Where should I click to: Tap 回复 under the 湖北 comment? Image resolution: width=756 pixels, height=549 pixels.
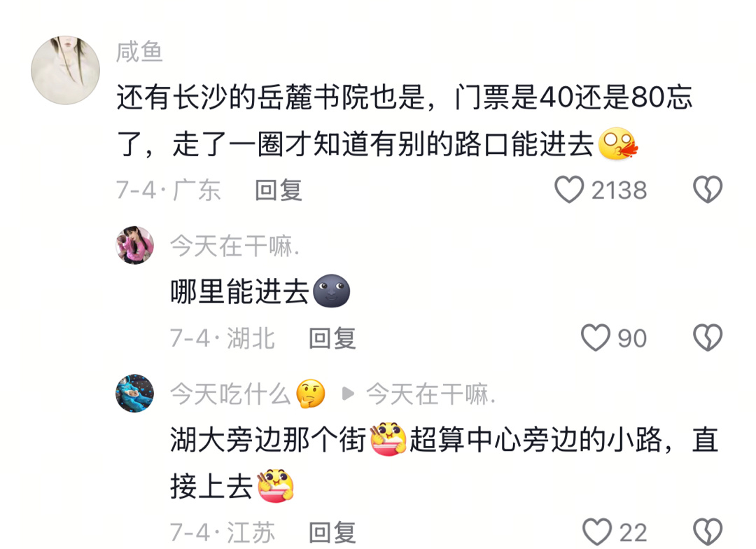coord(332,338)
